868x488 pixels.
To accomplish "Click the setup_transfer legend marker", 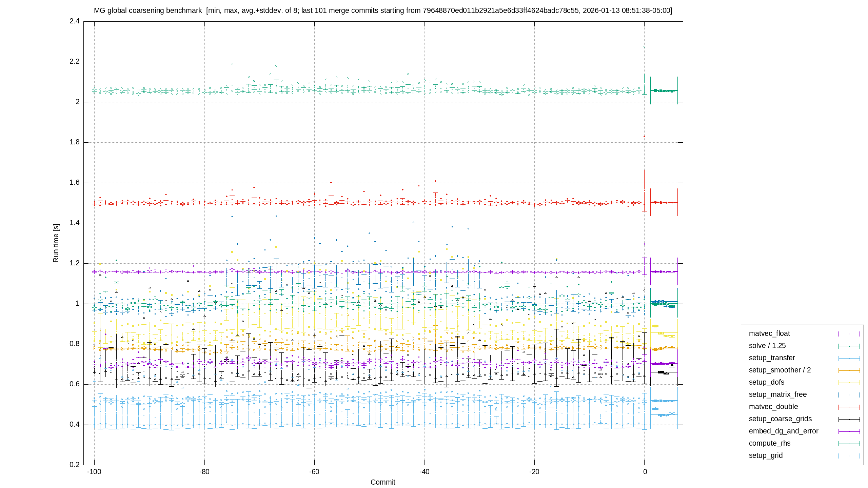I will click(x=849, y=358).
